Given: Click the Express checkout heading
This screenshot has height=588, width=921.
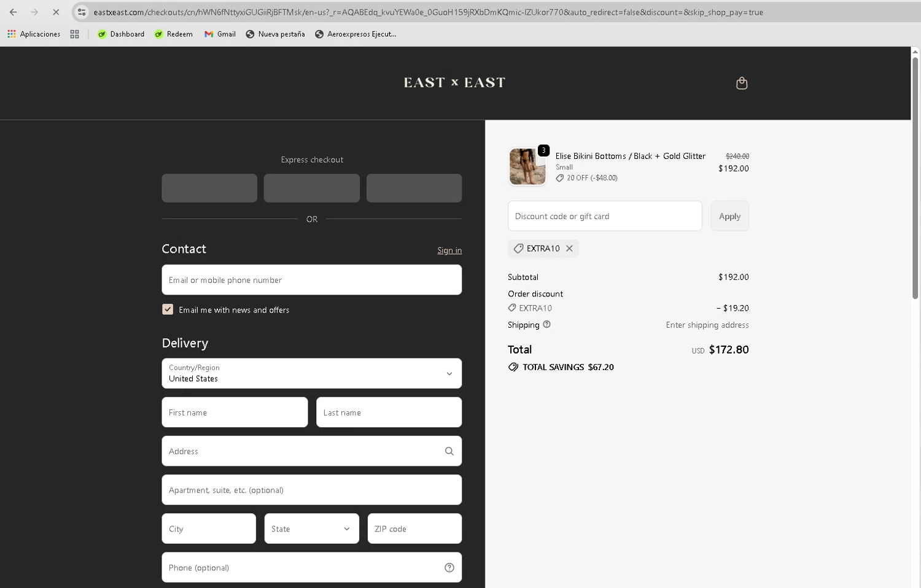Looking at the screenshot, I should click(312, 160).
